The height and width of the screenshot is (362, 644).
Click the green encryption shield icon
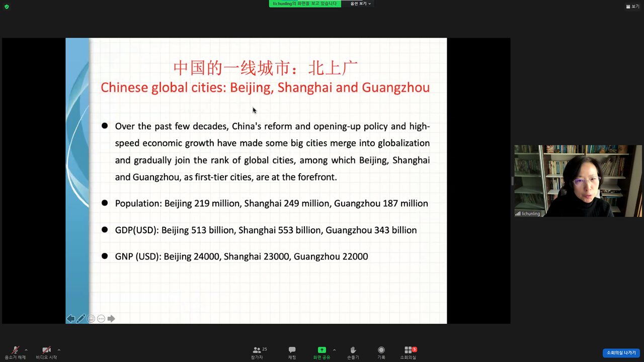(x=7, y=7)
